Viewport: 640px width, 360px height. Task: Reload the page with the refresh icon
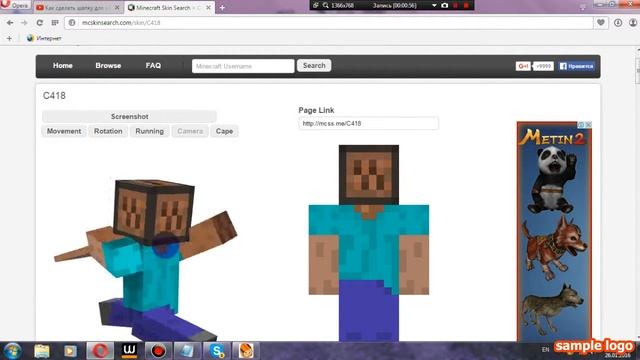pyautogui.click(x=40, y=23)
